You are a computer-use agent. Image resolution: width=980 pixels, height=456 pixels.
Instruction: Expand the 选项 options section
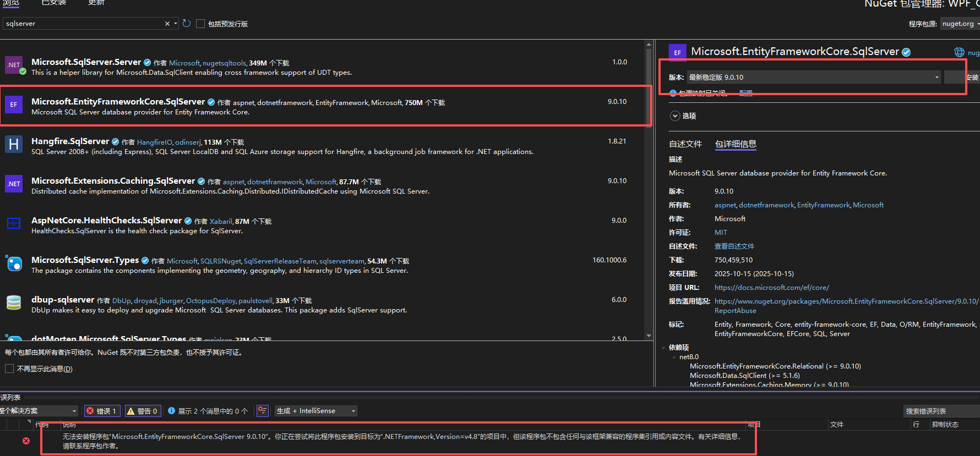(675, 116)
